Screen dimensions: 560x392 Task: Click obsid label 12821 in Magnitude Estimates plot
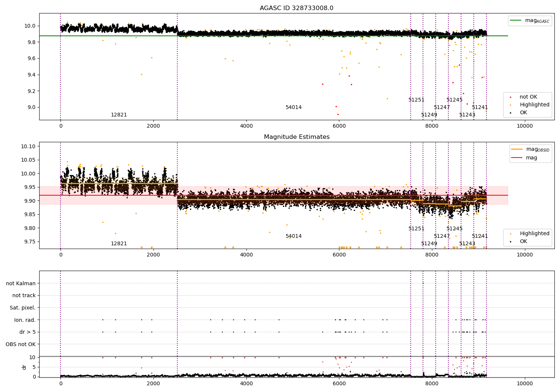(x=119, y=244)
